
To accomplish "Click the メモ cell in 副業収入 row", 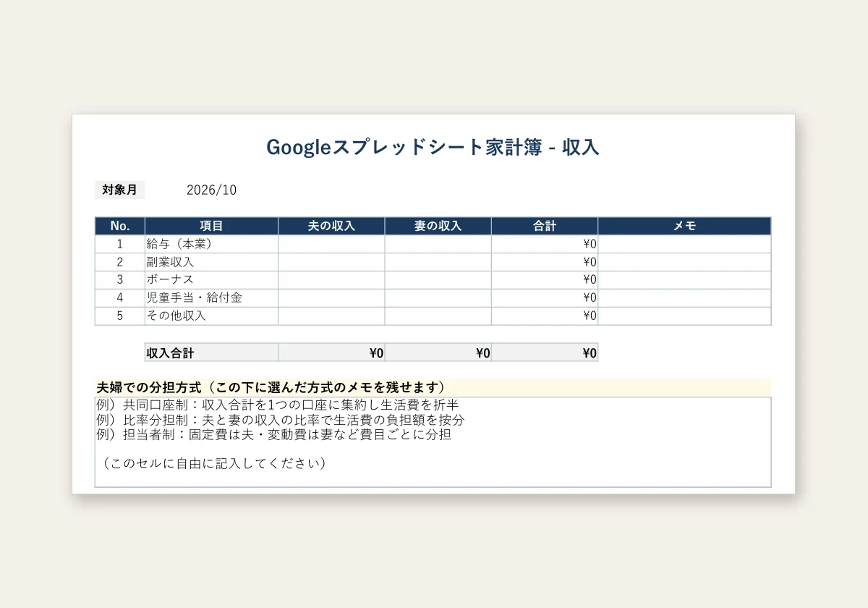I will (x=684, y=262).
